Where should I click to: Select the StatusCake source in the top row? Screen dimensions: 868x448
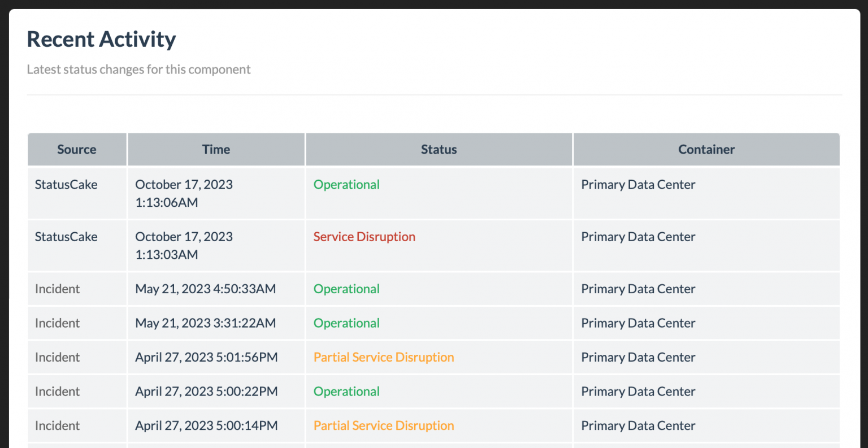66,184
